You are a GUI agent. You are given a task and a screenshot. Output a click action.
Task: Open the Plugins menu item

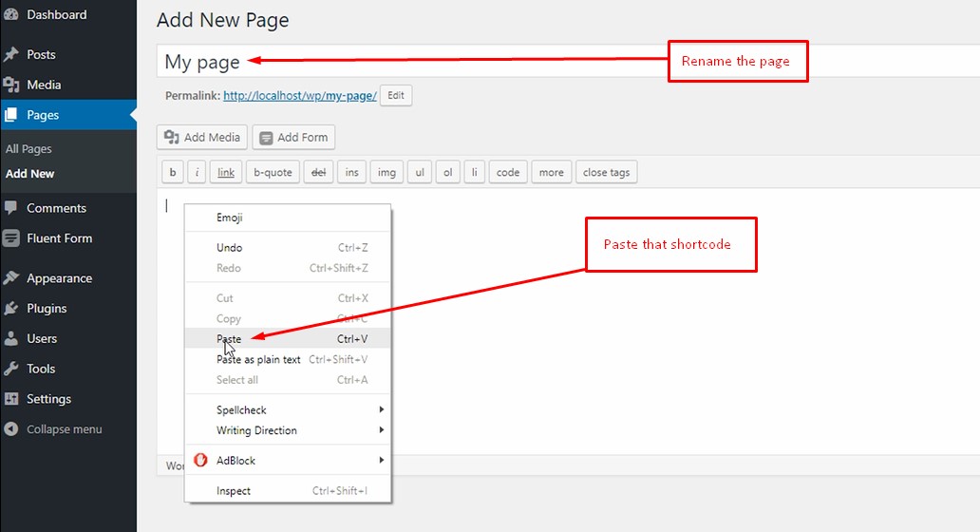68,308
